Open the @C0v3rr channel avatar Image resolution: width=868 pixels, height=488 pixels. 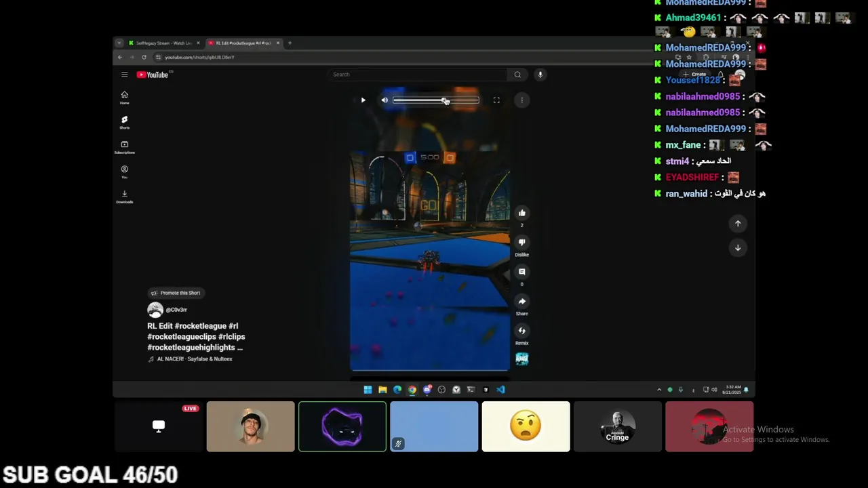[155, 310]
